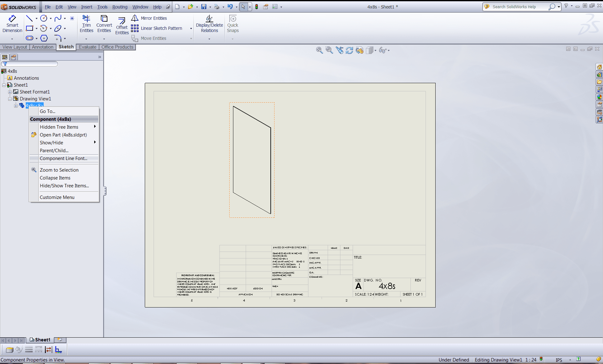
Task: Click Quick Snaps
Action: pyautogui.click(x=233, y=24)
